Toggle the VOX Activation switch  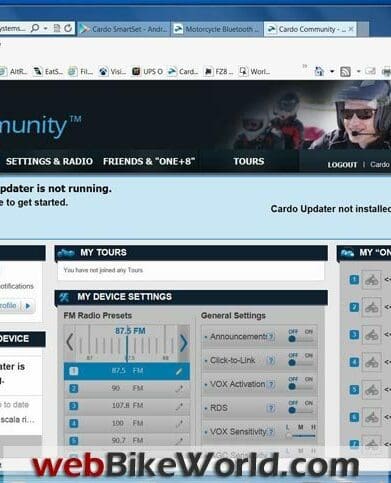point(300,386)
